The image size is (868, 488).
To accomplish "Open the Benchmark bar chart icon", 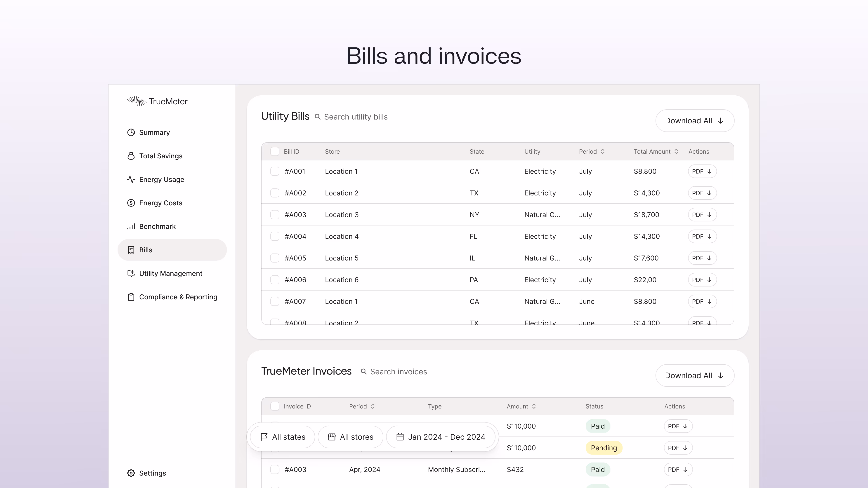I will point(131,227).
